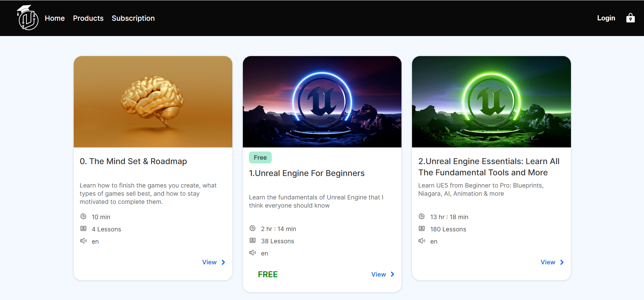Click the chevron beside View on Essentials card

click(x=562, y=262)
